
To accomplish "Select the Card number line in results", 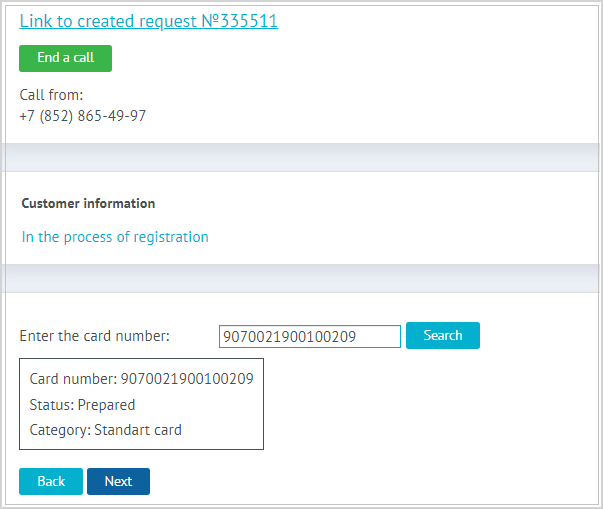I will [x=141, y=379].
